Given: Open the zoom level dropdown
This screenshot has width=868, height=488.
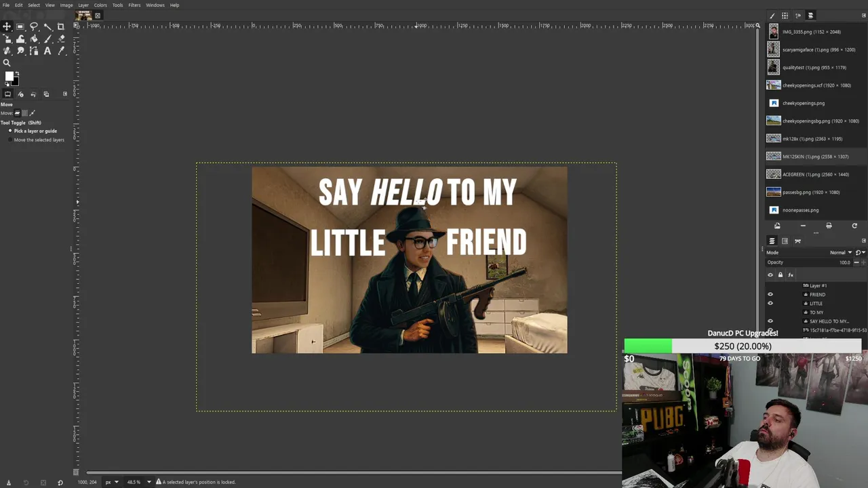Looking at the screenshot, I should pyautogui.click(x=149, y=482).
